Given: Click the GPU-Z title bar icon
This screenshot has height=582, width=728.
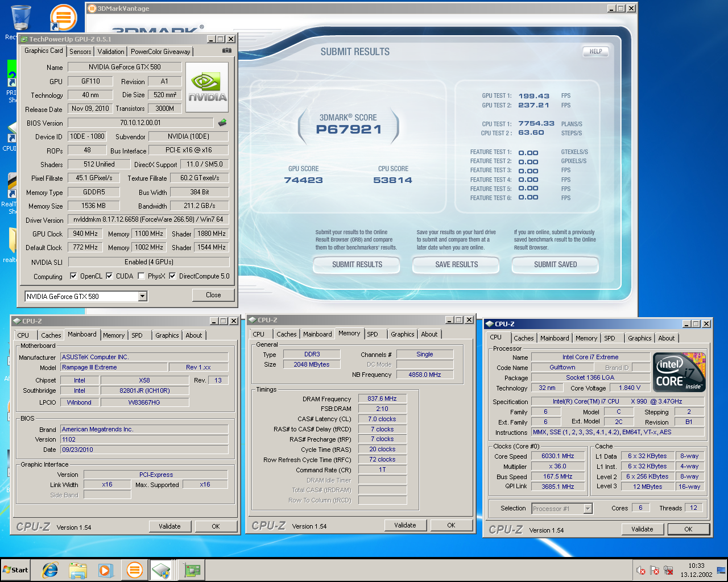Looking at the screenshot, I should point(24,39).
